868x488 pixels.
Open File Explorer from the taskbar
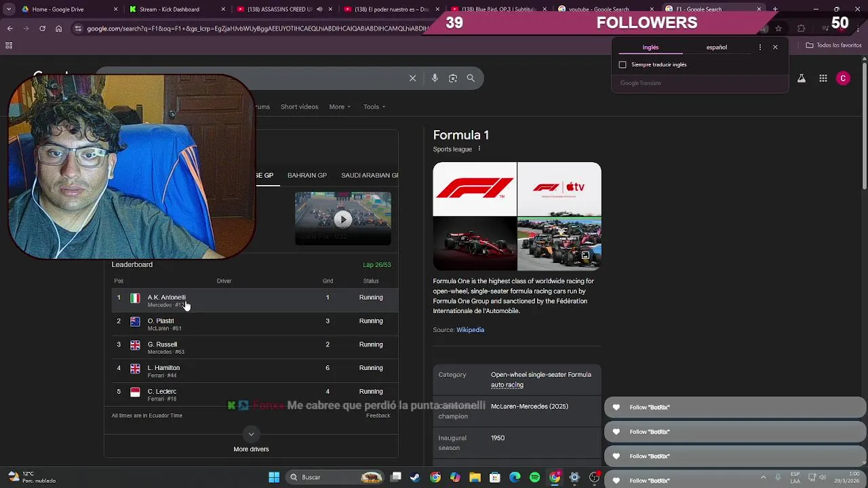tap(475, 477)
